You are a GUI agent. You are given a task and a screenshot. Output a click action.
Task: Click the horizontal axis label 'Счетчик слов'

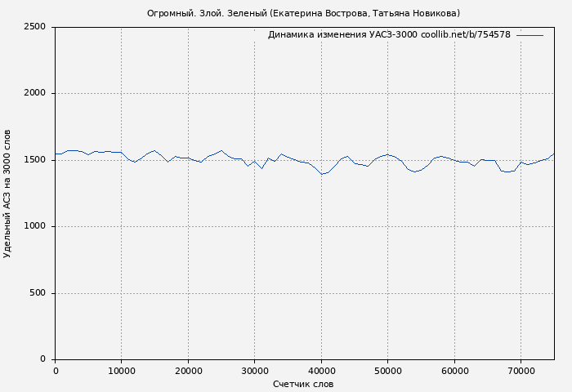coord(303,384)
